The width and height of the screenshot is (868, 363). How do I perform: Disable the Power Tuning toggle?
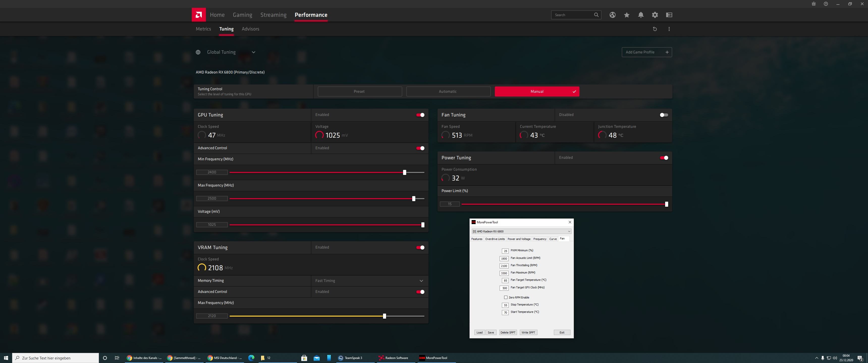click(x=664, y=158)
